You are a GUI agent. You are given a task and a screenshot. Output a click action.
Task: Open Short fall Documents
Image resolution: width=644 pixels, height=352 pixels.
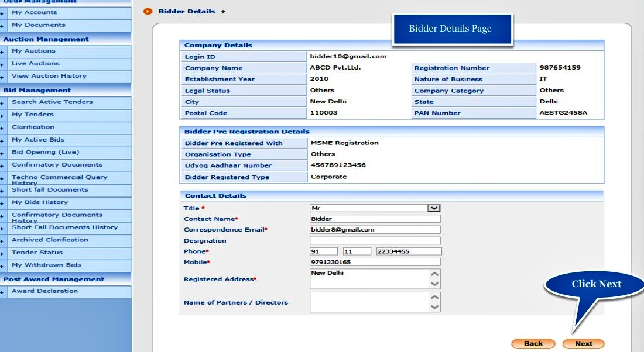pyautogui.click(x=50, y=190)
